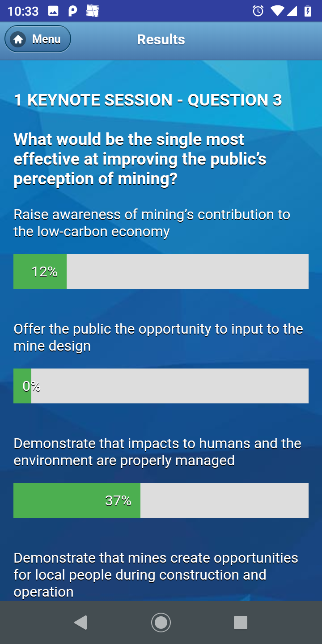
Task: Click the 37% green result bar
Action: click(77, 500)
